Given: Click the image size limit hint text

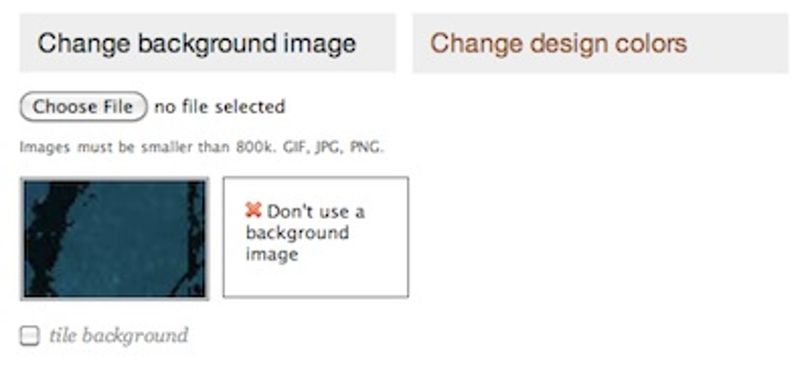Looking at the screenshot, I should pos(202,148).
